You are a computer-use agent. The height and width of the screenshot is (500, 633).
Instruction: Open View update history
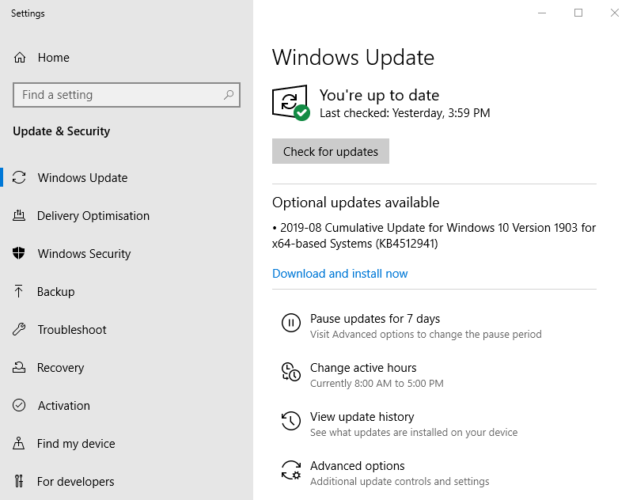click(362, 416)
